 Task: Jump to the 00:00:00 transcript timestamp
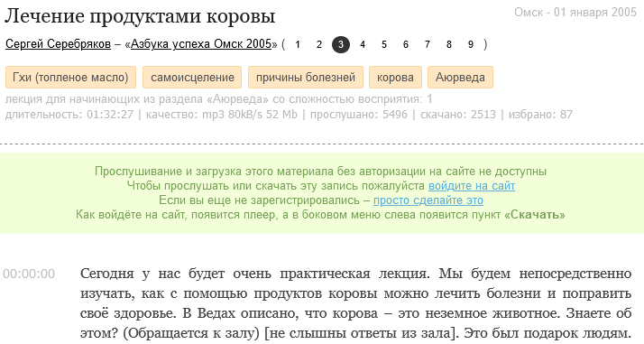[x=29, y=274]
